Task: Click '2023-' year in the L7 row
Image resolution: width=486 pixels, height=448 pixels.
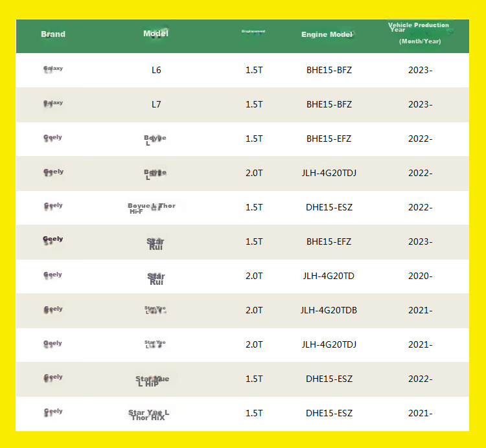Action: click(x=420, y=105)
